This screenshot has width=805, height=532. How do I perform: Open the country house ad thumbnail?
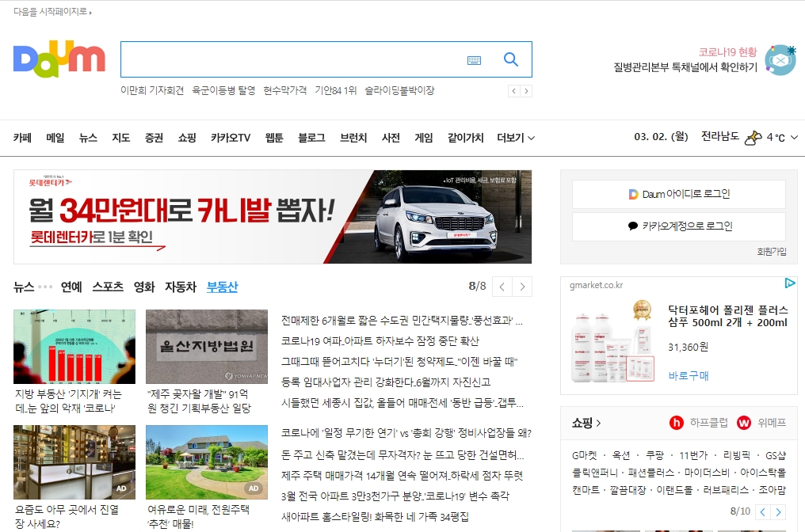[207, 462]
